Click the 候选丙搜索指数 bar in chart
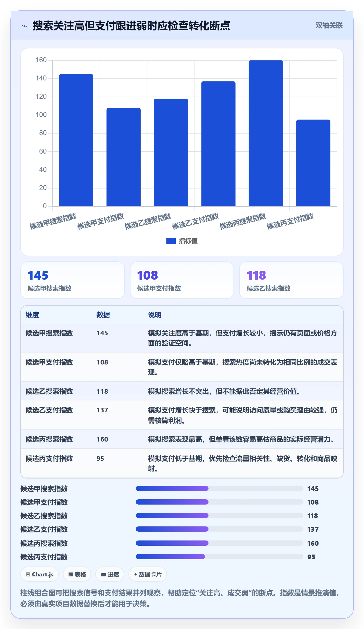Screen dimensions: 364x629 pos(266,133)
